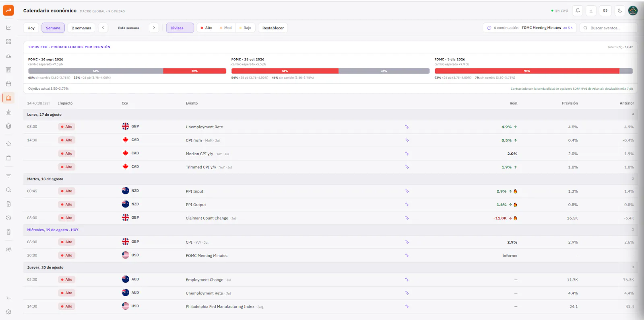Open the settings gear in sidebar

coord(8,312)
